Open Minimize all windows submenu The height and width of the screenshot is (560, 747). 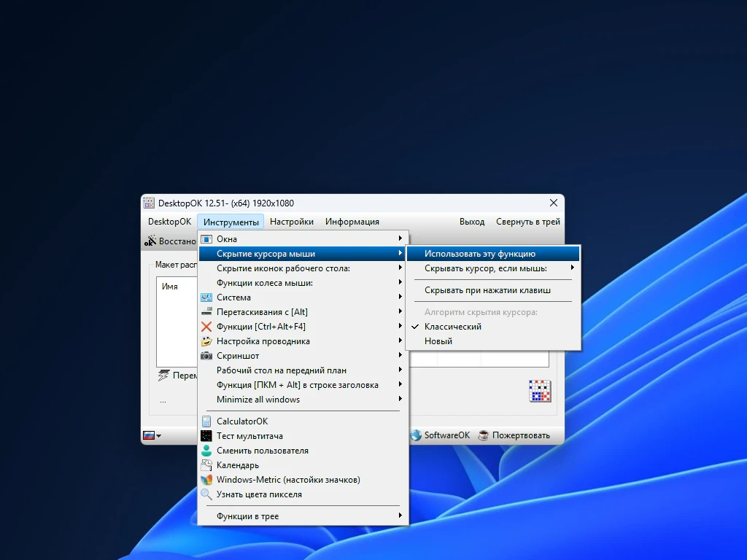pos(303,400)
